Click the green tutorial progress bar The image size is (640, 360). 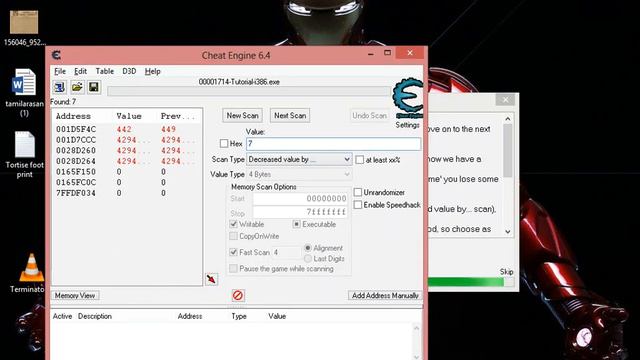pyautogui.click(x=470, y=282)
